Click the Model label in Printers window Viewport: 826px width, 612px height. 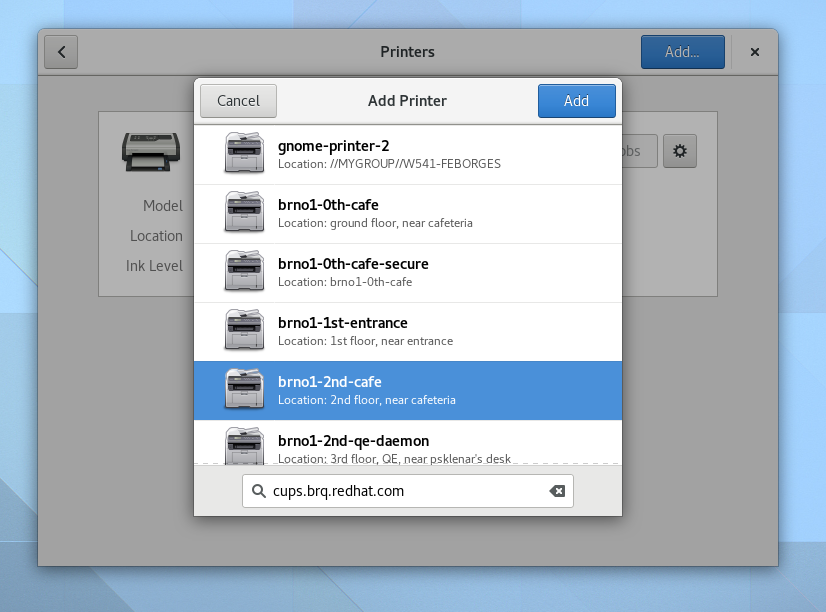[163, 206]
